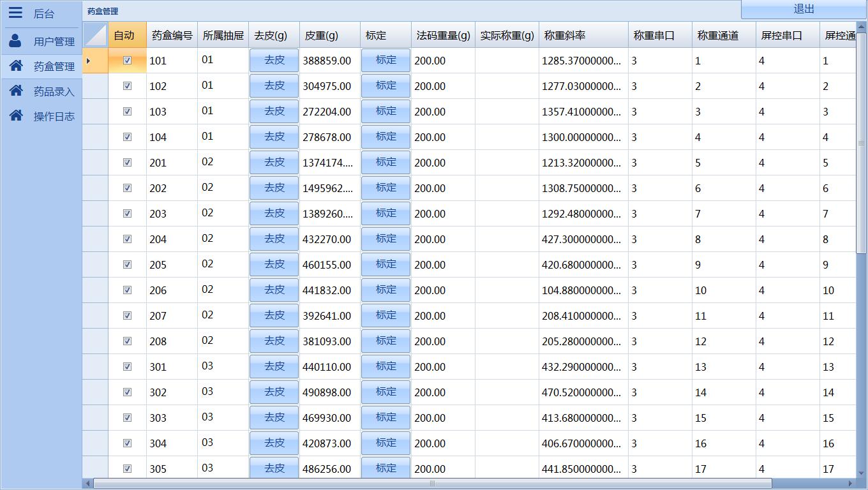Sort by the 药盒编号 column header

click(x=172, y=36)
